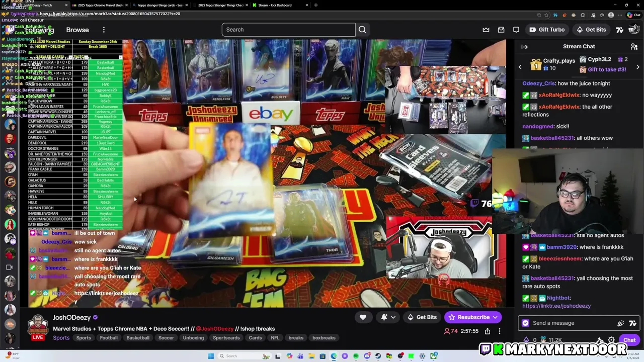
Task: Toggle notification bell for JoshODeezy
Action: click(384, 317)
